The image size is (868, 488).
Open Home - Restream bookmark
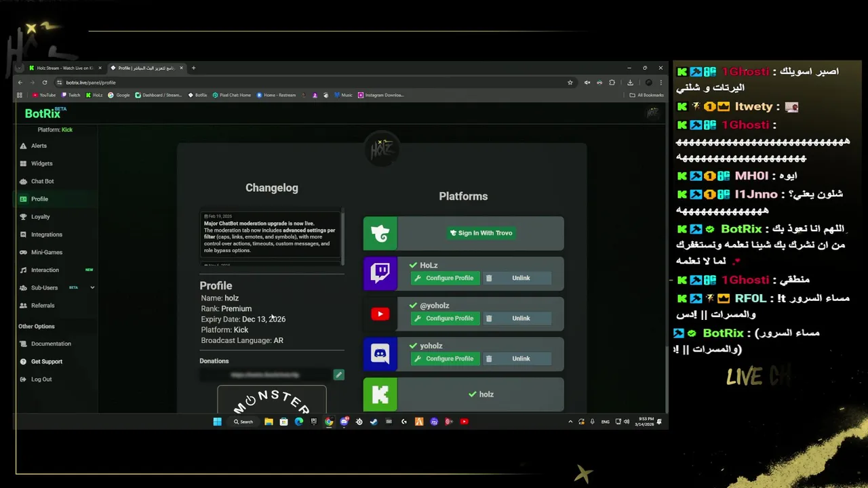pos(277,95)
